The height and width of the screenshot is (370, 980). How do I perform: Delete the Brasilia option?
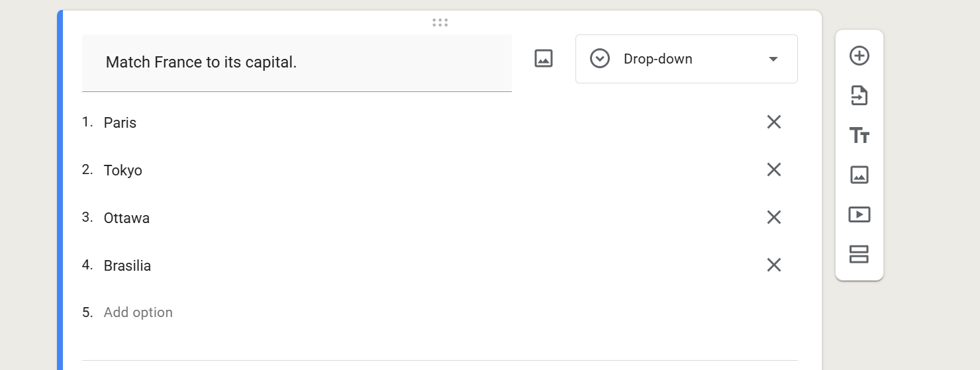(773, 265)
